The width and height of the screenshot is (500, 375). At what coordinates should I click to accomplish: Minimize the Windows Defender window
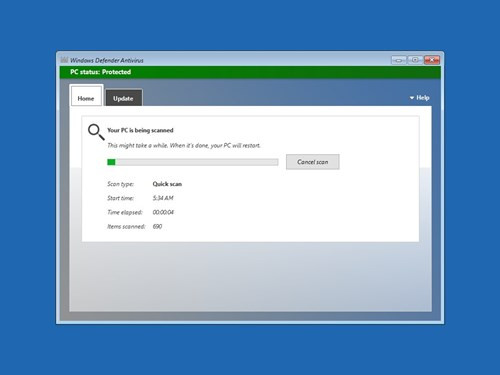click(x=399, y=60)
